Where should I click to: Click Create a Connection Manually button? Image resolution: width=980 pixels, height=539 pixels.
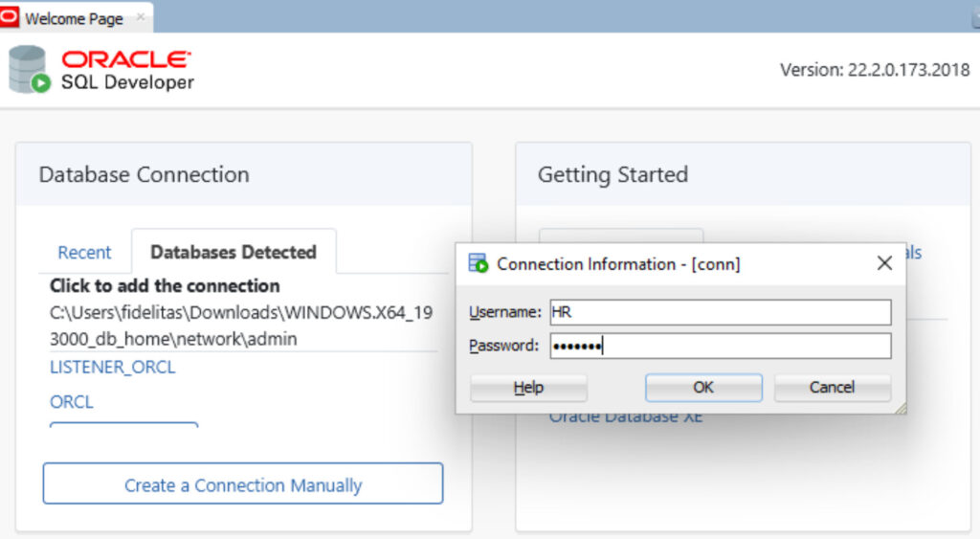tap(243, 484)
